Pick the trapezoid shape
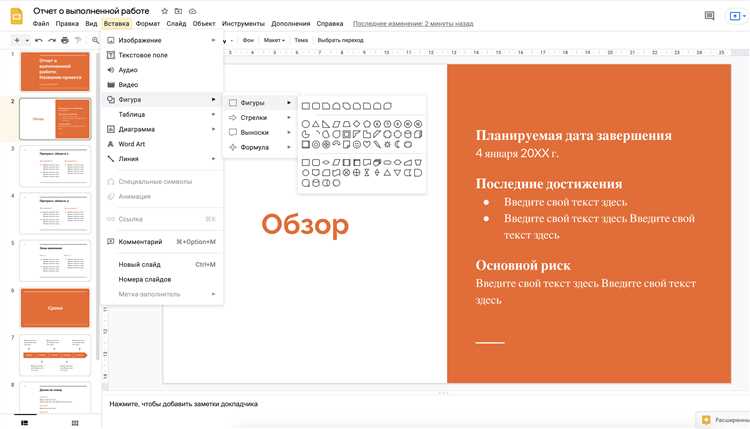This screenshot has width=750, height=429. tap(346, 124)
